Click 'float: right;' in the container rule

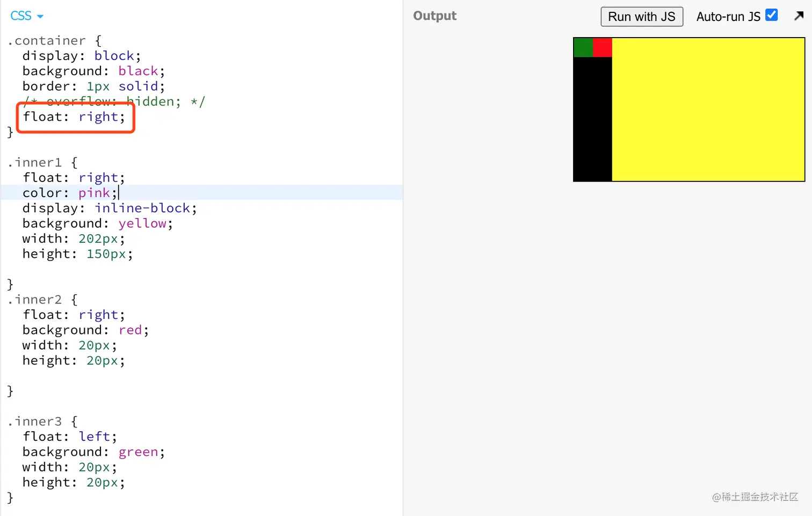74,117
